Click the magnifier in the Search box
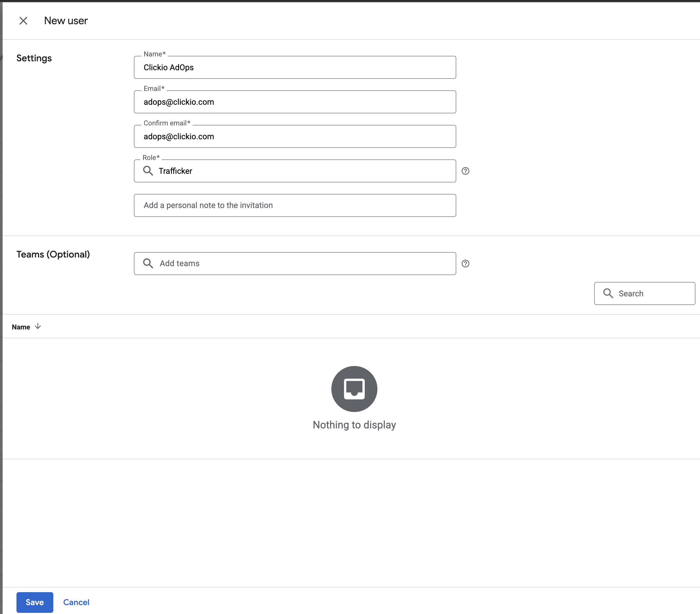700x614 pixels. tap(608, 293)
